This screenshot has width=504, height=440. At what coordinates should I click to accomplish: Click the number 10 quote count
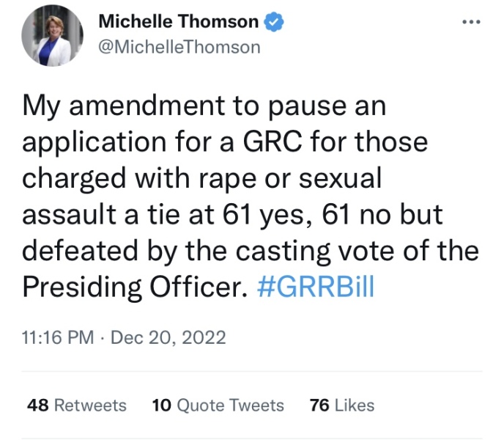click(x=160, y=405)
